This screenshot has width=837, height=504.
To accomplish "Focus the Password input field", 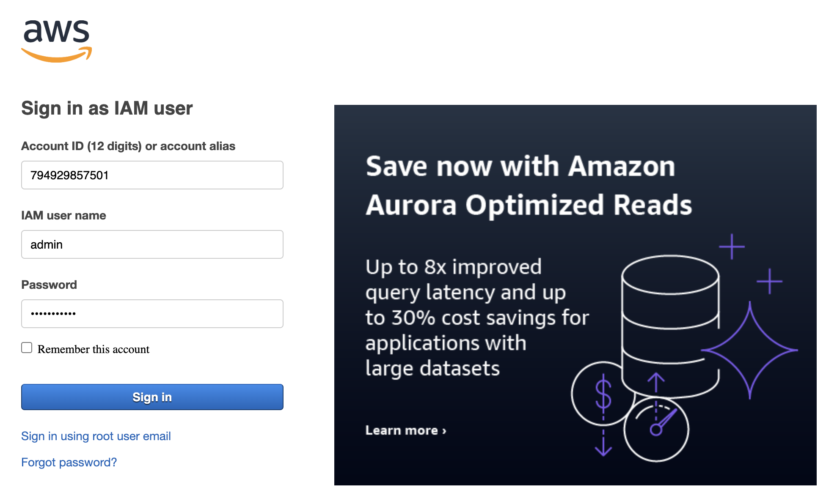I will coord(152,314).
